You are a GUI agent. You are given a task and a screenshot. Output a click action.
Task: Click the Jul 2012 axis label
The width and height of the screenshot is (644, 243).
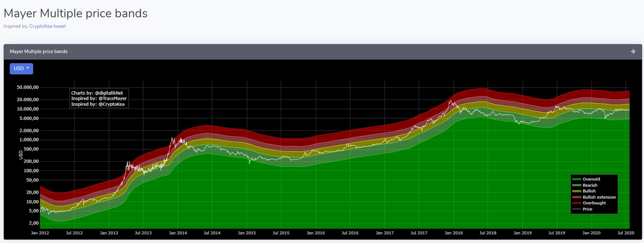pos(74,233)
